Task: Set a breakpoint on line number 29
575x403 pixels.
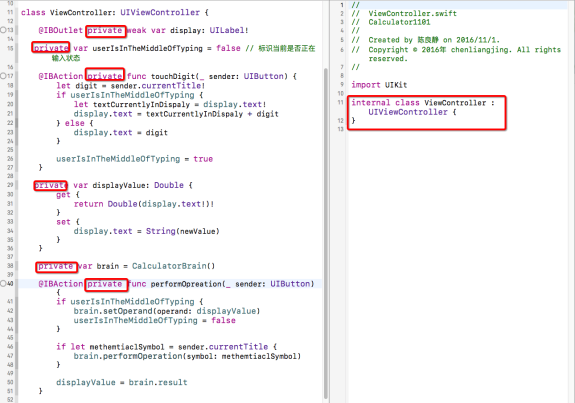Action: [10, 185]
